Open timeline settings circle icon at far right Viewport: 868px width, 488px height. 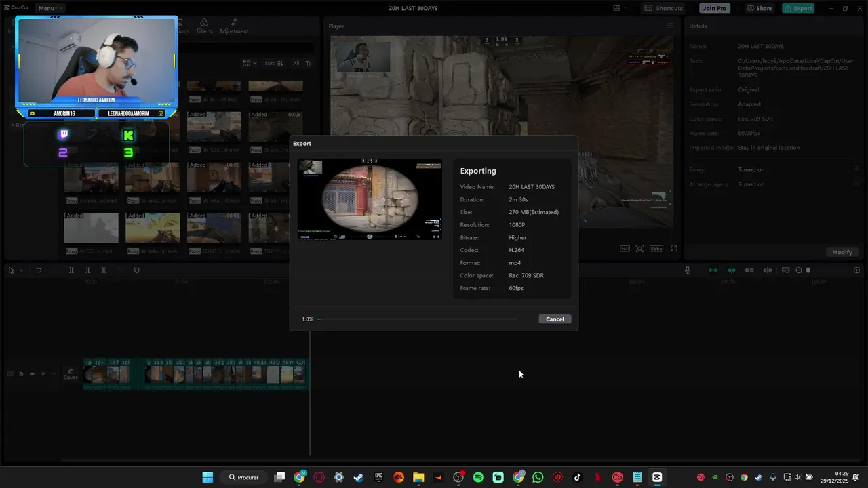pyautogui.click(x=856, y=270)
